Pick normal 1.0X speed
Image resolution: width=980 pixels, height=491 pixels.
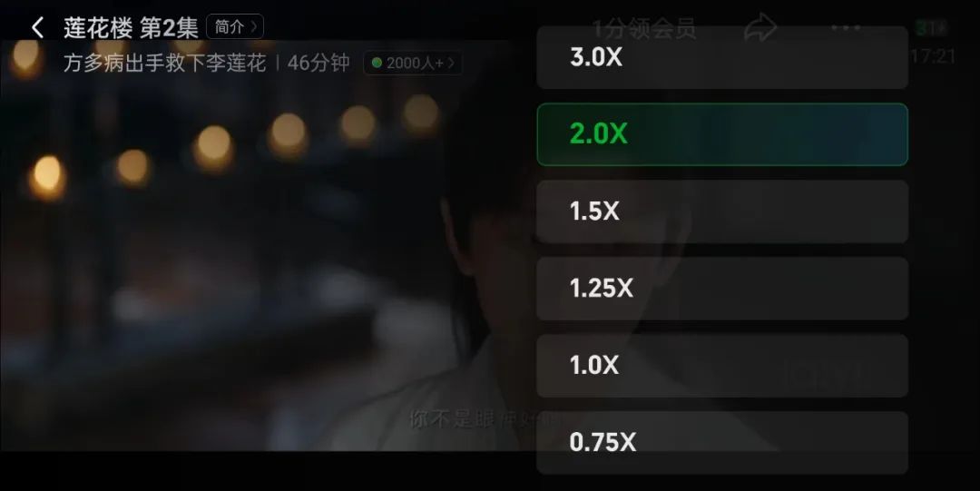click(722, 365)
